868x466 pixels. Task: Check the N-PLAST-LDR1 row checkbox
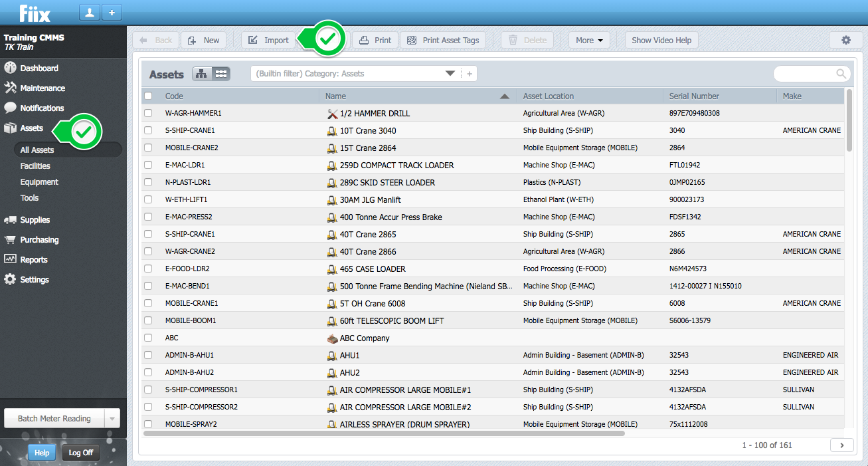pos(148,182)
